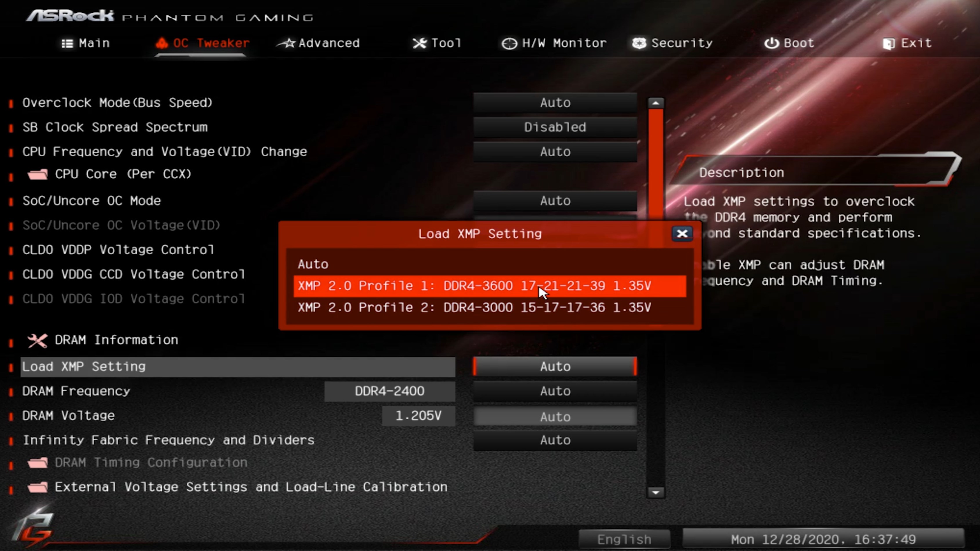This screenshot has height=551, width=980.
Task: Click the scroll up arrow
Action: click(x=655, y=103)
